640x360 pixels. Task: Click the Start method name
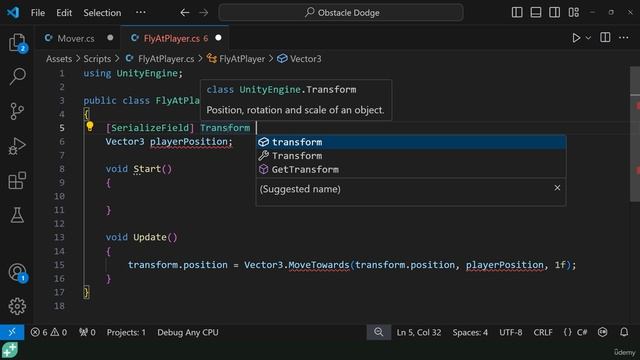147,169
